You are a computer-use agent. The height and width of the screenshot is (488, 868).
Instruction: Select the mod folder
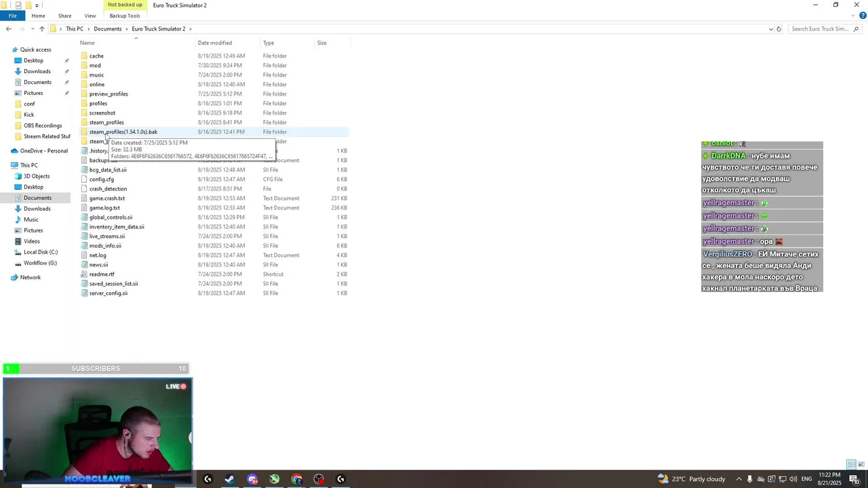coord(95,65)
